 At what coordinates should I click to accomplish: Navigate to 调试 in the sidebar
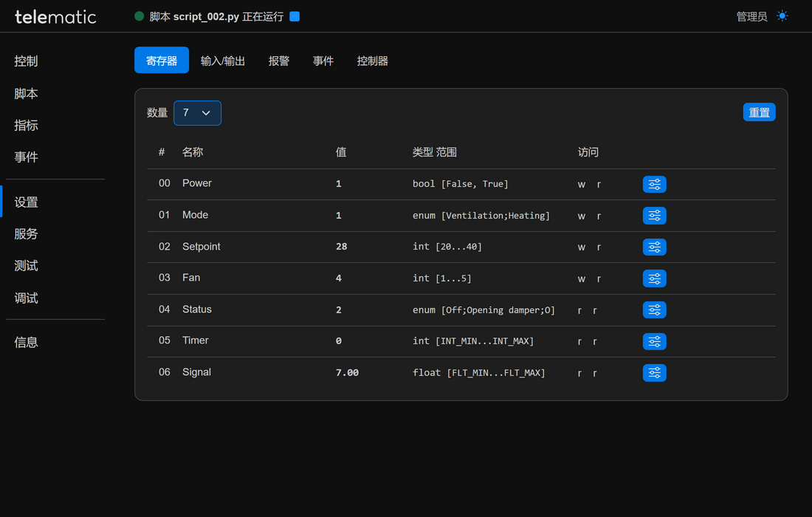coord(27,298)
